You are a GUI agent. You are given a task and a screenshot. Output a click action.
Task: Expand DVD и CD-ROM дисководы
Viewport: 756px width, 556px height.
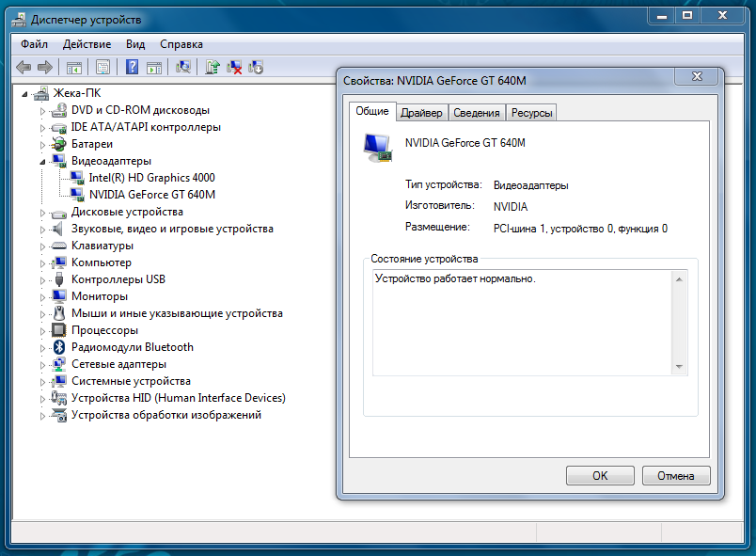[42, 111]
